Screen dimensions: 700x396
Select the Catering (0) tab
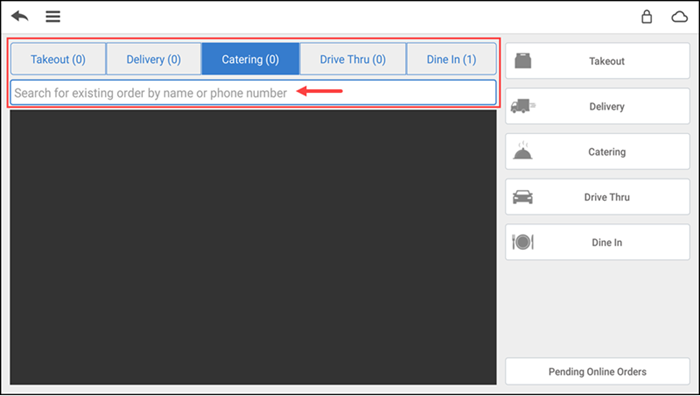pos(250,59)
